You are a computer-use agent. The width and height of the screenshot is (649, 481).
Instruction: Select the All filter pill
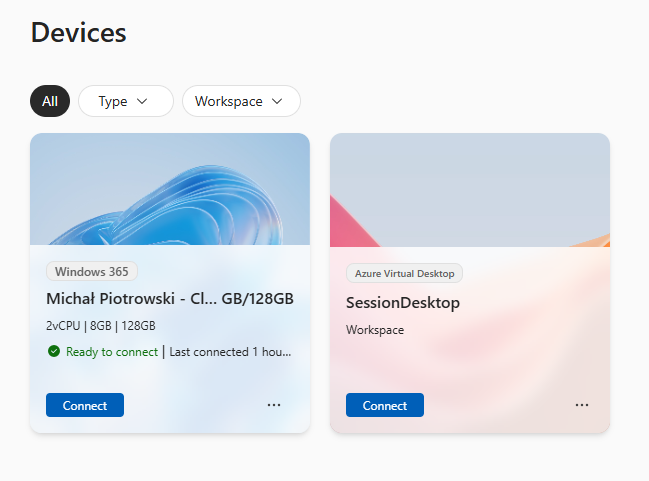50,101
